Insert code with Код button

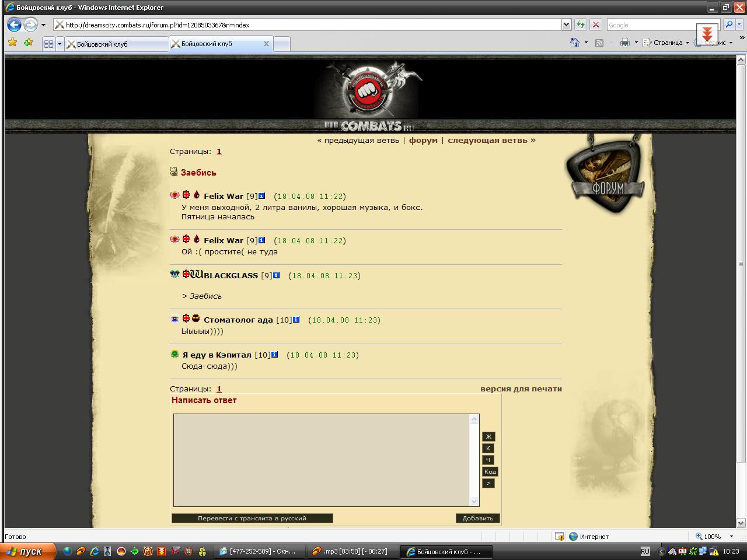(x=490, y=471)
